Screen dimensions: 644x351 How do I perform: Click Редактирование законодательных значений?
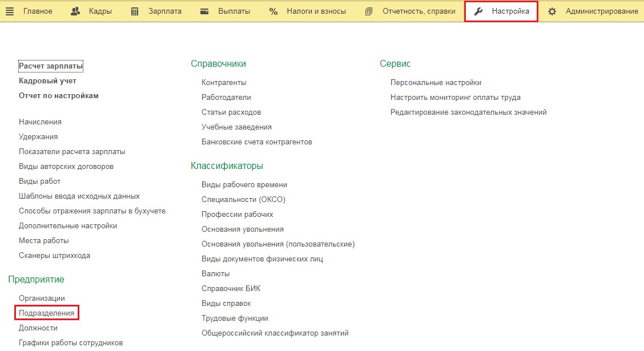pyautogui.click(x=468, y=112)
